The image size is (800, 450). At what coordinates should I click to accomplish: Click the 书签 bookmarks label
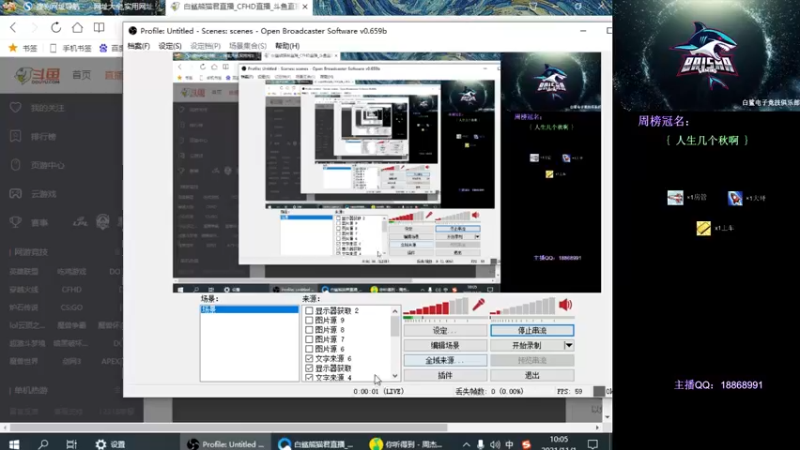[30, 48]
